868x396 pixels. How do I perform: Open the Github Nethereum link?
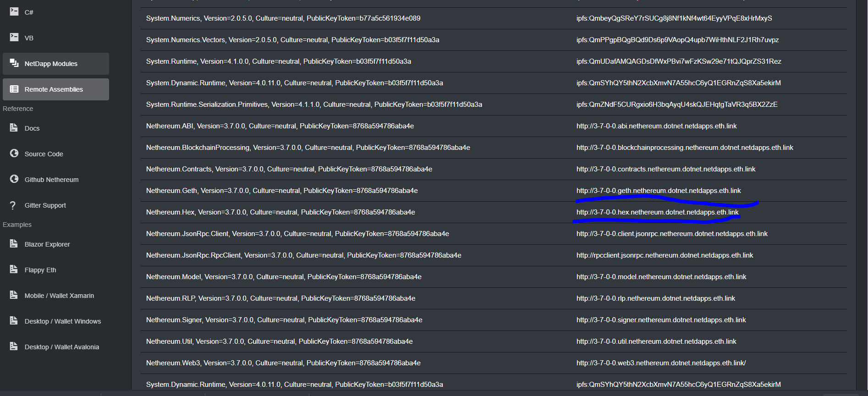tap(56, 180)
